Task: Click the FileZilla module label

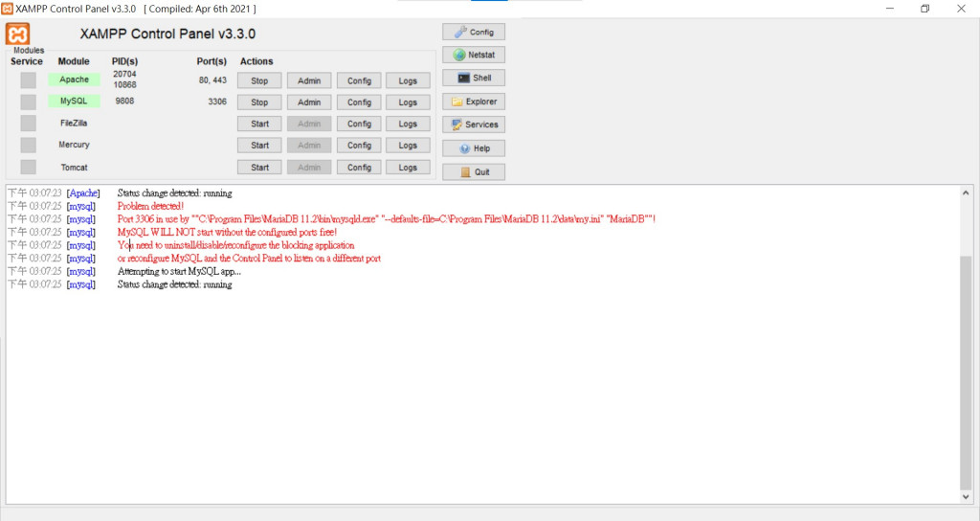Action: click(x=74, y=124)
